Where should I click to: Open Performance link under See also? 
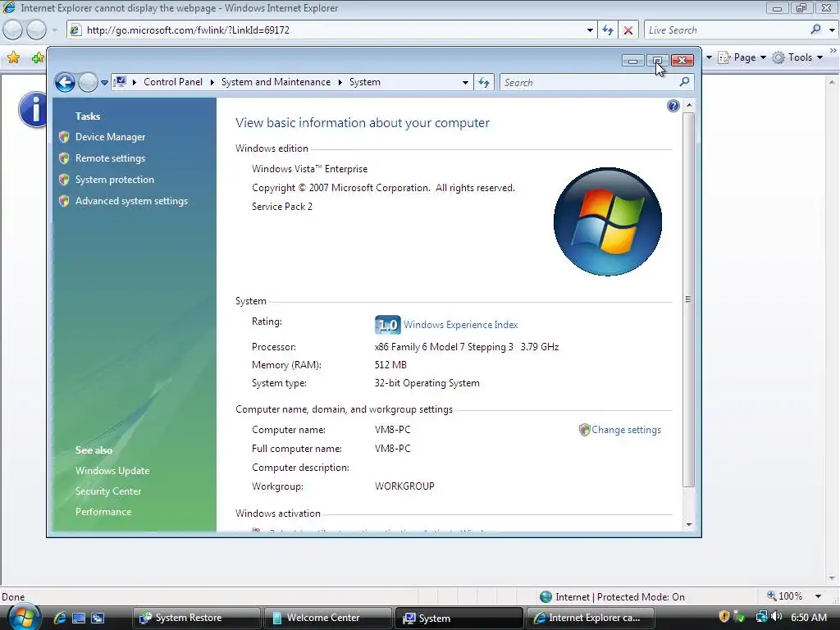coord(103,512)
